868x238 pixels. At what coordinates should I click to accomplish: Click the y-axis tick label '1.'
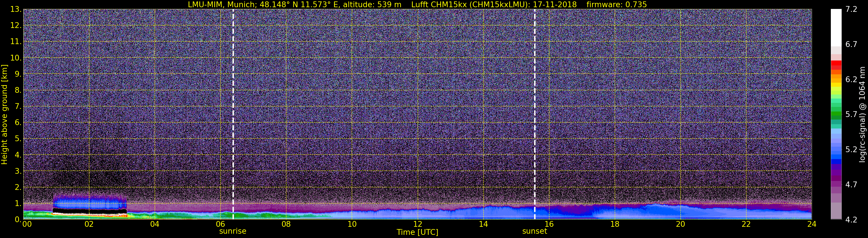[18, 203]
